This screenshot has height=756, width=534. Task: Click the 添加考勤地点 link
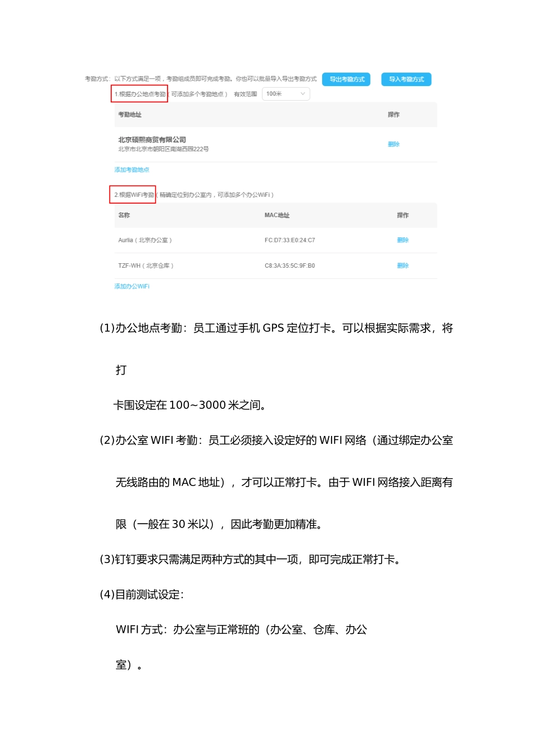click(132, 170)
